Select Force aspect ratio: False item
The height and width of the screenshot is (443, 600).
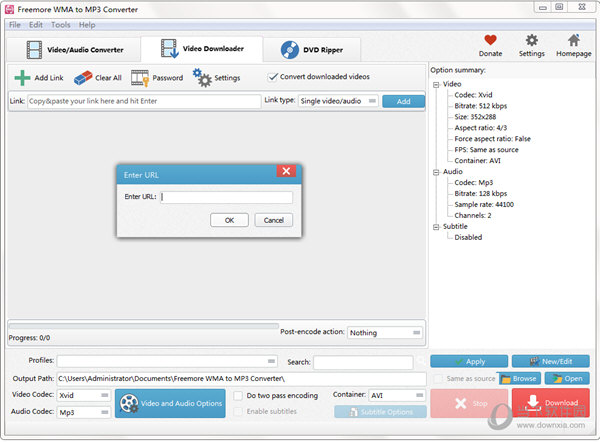(x=492, y=138)
